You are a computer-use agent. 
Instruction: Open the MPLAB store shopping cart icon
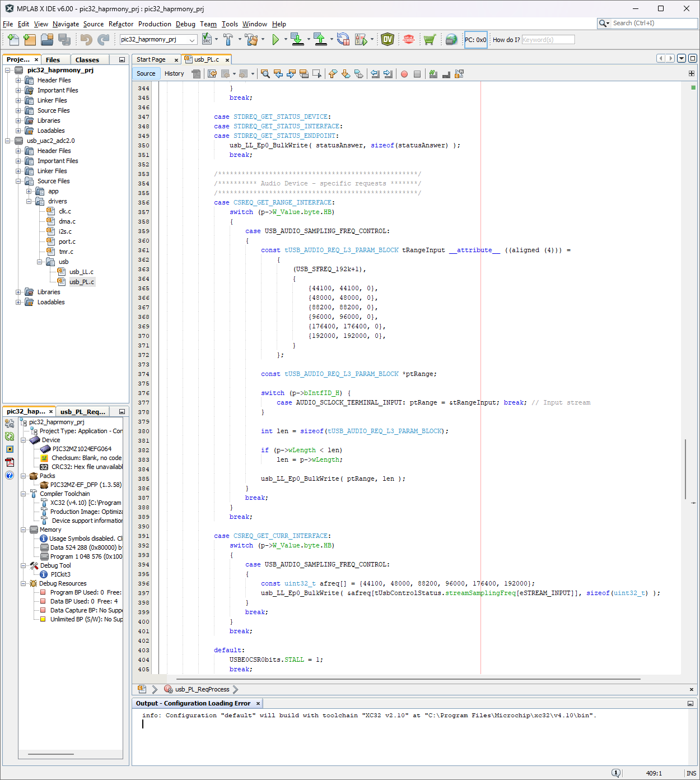point(430,40)
